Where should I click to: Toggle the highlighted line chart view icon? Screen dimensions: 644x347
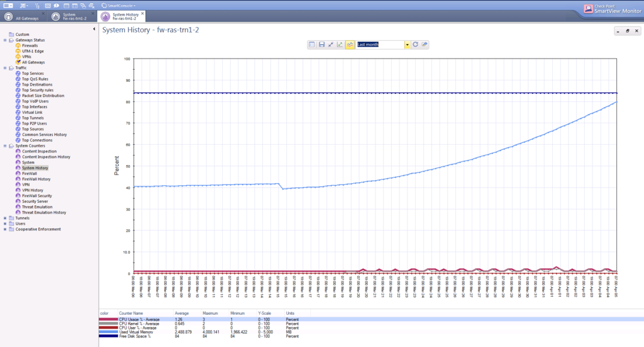(x=350, y=45)
